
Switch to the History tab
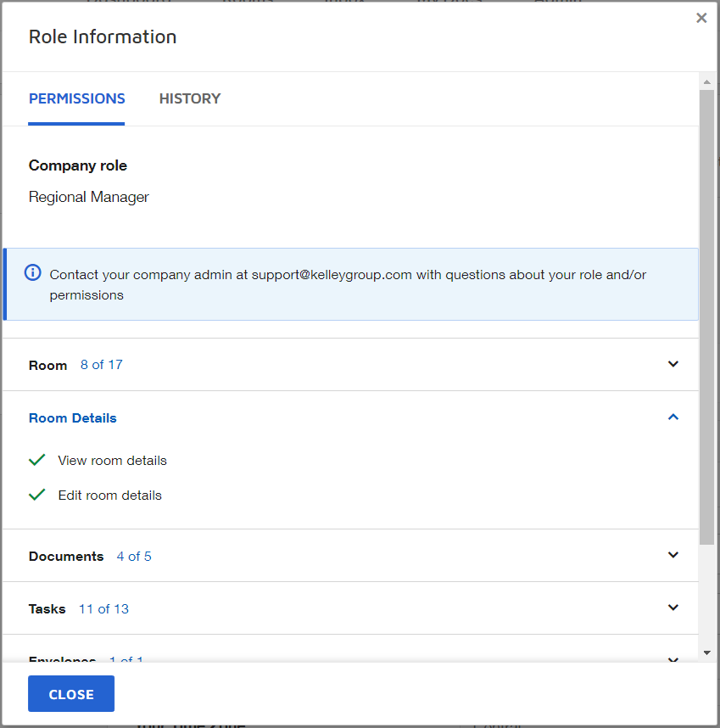190,98
